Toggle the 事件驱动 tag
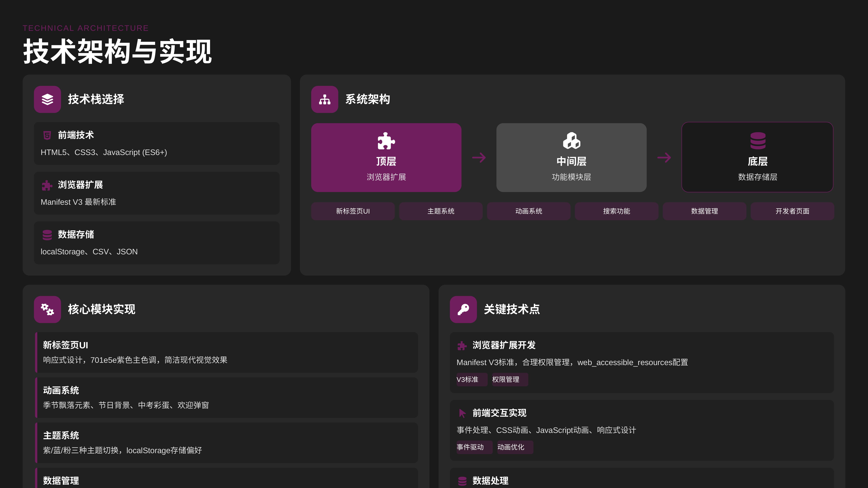This screenshot has width=868, height=488. click(x=475, y=447)
